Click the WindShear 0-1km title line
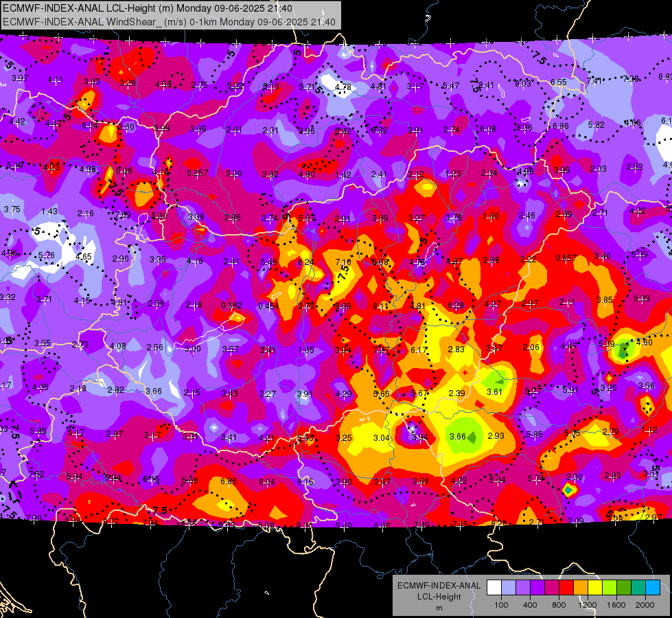 pyautogui.click(x=169, y=21)
